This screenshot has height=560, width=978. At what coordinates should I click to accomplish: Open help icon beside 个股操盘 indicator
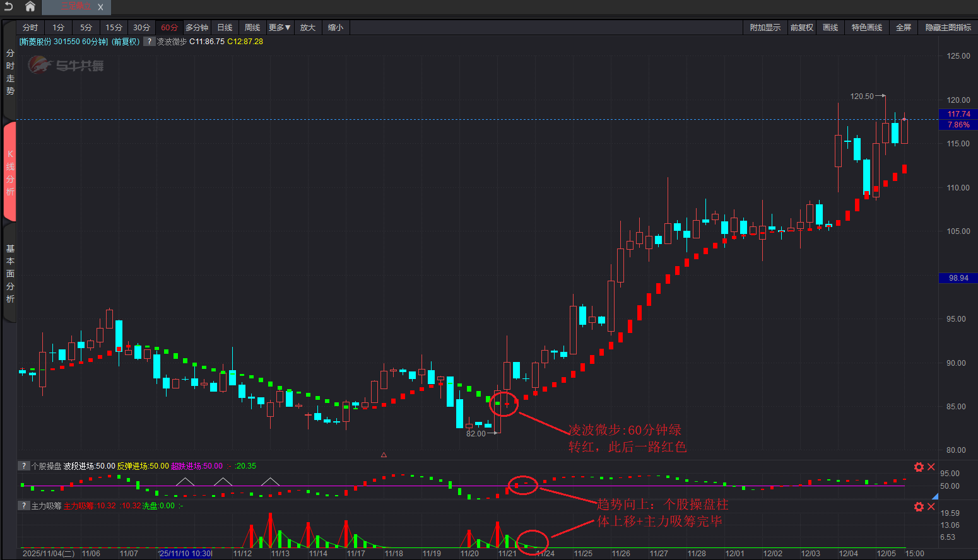(x=24, y=466)
